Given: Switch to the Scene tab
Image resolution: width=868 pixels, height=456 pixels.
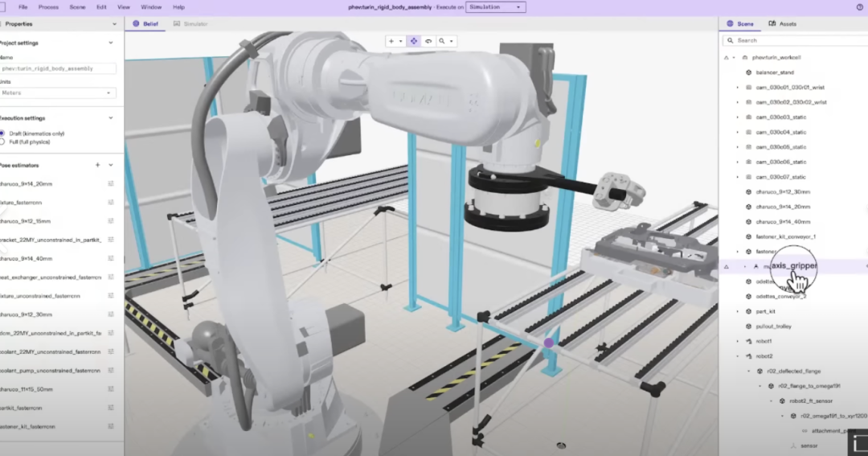Looking at the screenshot, I should [x=740, y=24].
